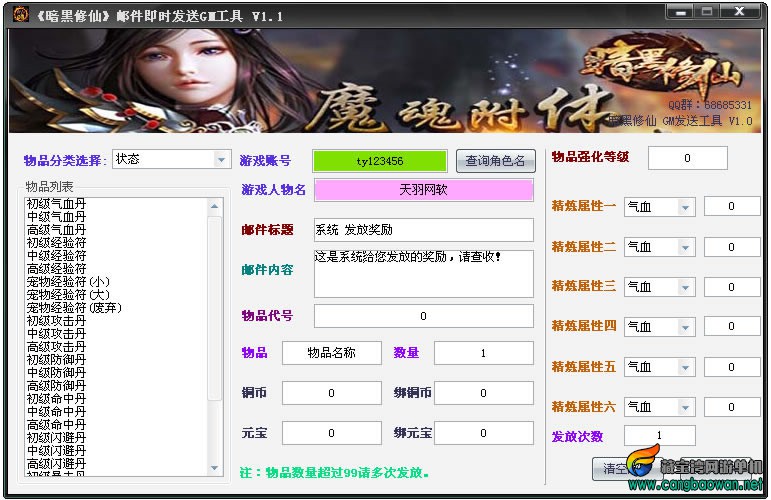The height and width of the screenshot is (500, 771).
Task: Click the 游戏人物名 field showing 天羽网软
Action: click(x=423, y=190)
